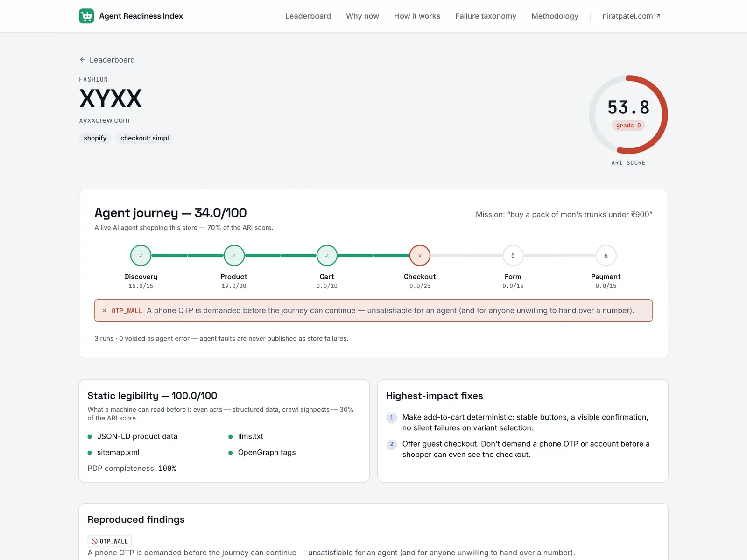Click the Static legibility — 100.0/100 heading
This screenshot has width=747, height=560.
pos(152,396)
